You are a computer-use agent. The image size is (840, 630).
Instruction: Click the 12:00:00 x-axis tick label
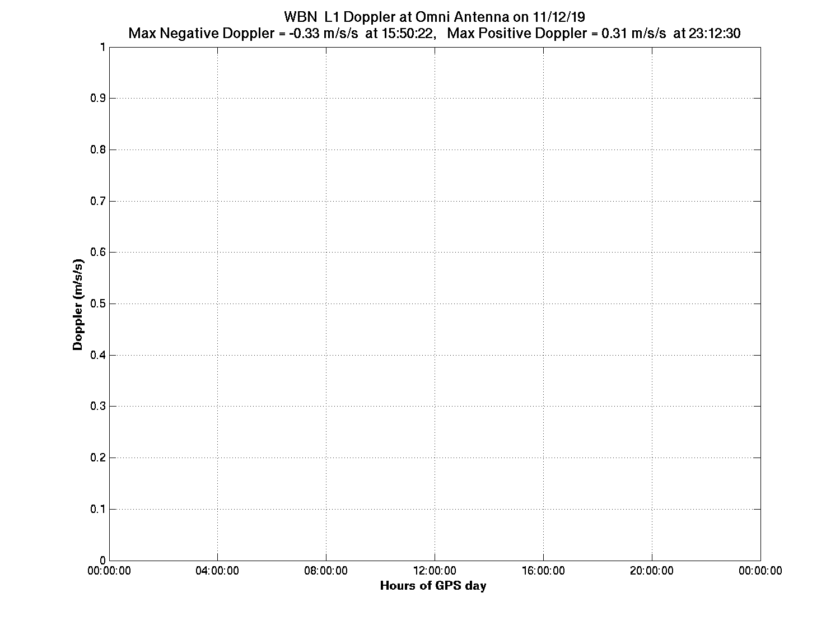[x=435, y=571]
